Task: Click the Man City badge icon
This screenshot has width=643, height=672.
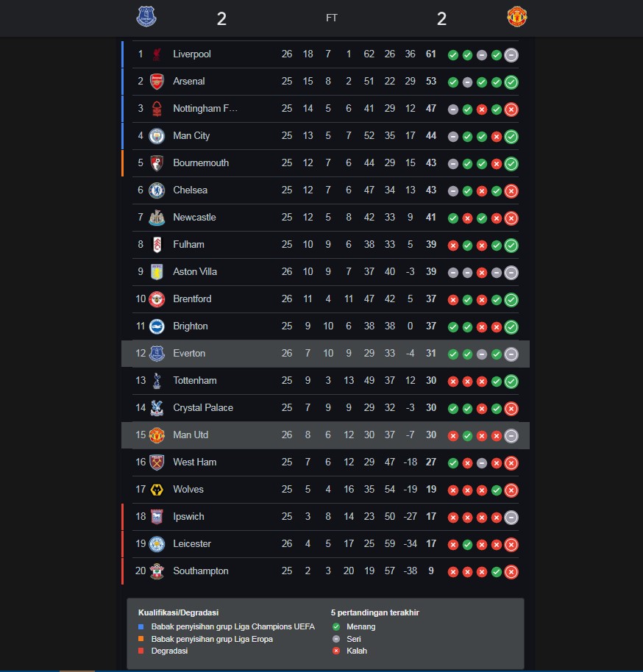Action: pos(157,136)
